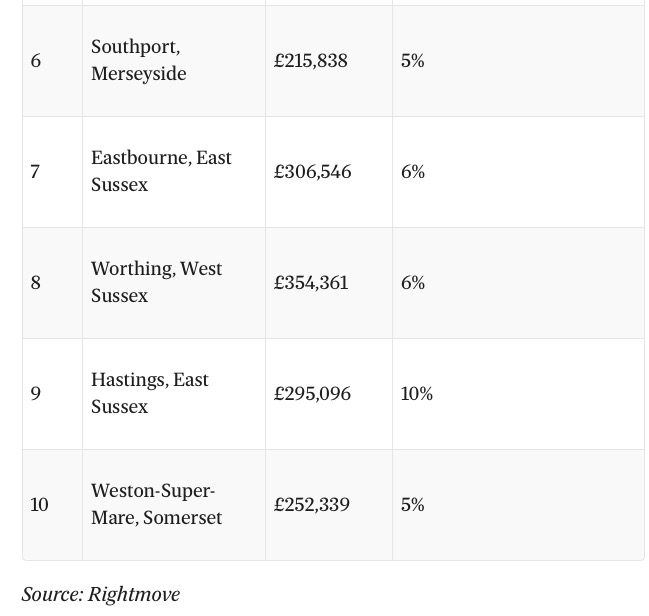Select the rank number 9 cell
This screenshot has width=649, height=616.
36,394
